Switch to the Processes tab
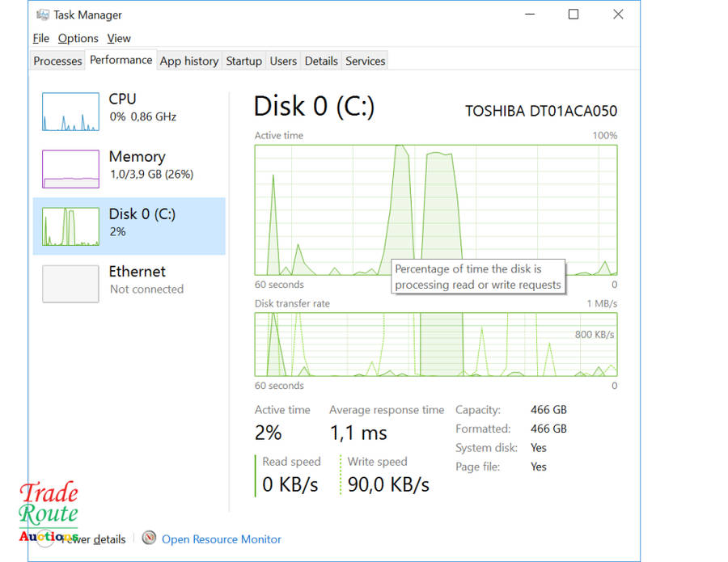 (57, 61)
